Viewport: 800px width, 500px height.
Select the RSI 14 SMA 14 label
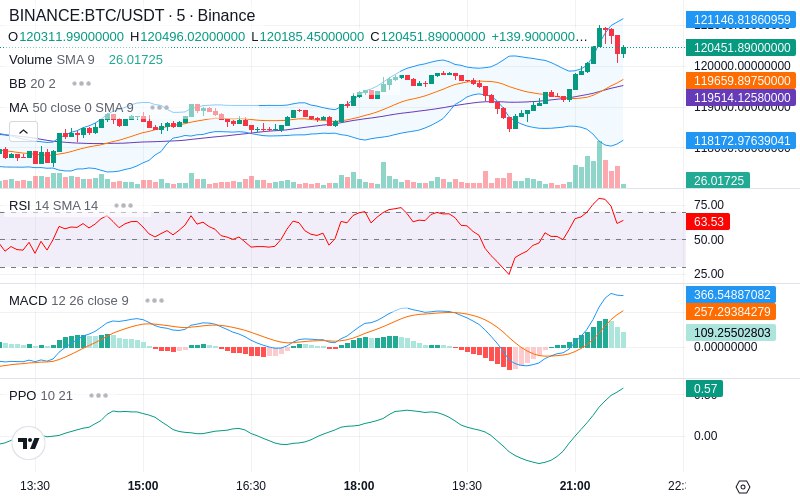tap(54, 206)
